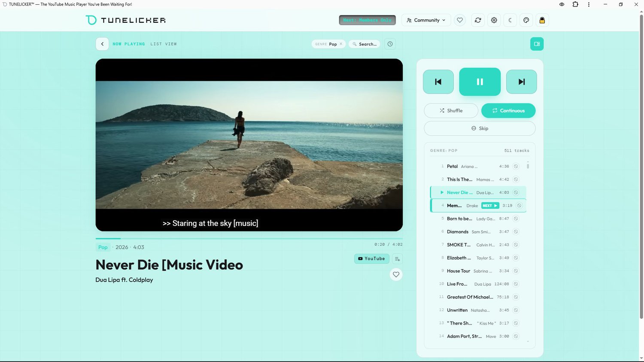
Task: Block the Never Die track icon
Action: [x=516, y=192]
